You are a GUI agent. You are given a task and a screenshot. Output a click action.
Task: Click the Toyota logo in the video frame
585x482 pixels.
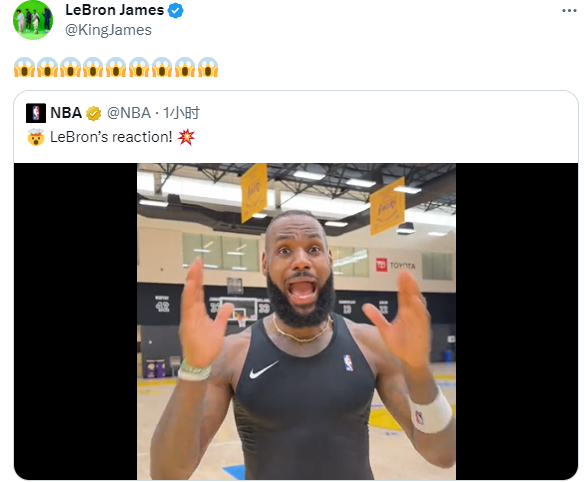(x=395, y=265)
